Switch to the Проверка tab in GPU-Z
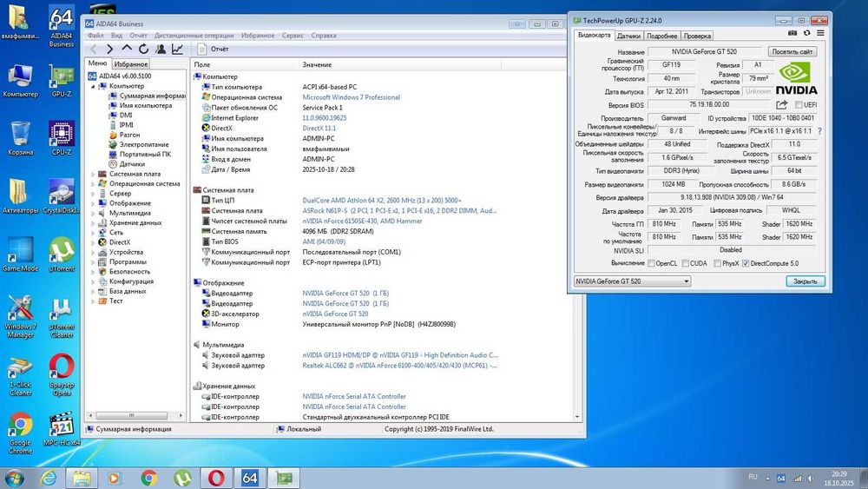This screenshot has width=868, height=489. click(x=697, y=36)
